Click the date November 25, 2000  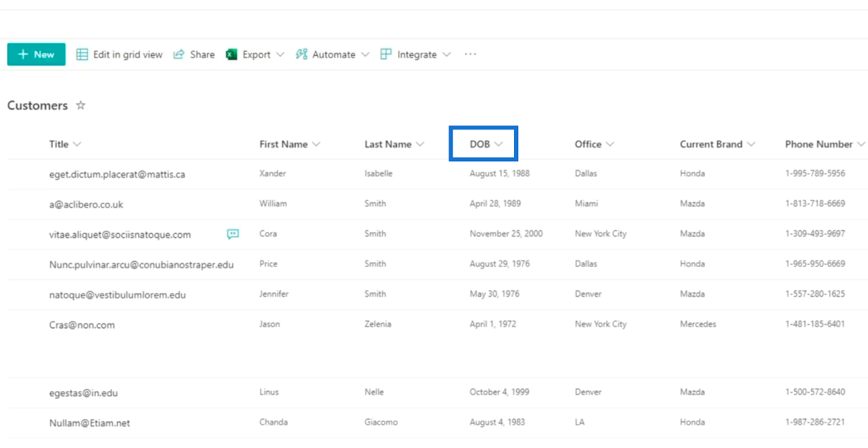(x=506, y=234)
